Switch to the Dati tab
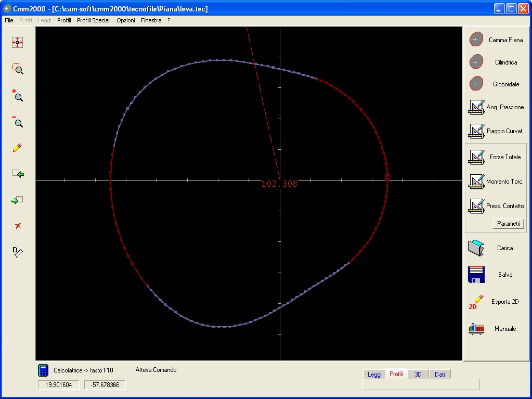Screen dimensions: 532x399 440,374
